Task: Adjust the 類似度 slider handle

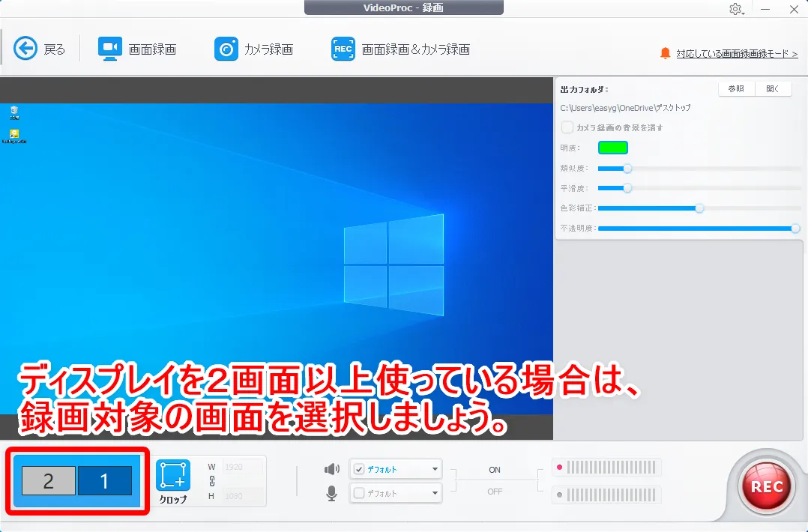Action: (x=627, y=169)
